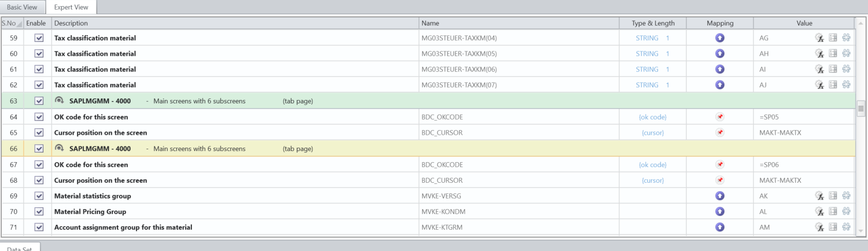Click the formula (fx) icon for value AM
The height and width of the screenshot is (251, 868).
tap(819, 228)
